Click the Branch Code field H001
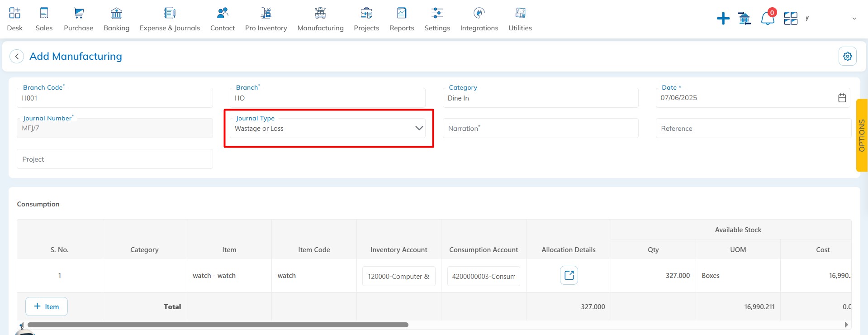The height and width of the screenshot is (335, 868). click(x=115, y=98)
